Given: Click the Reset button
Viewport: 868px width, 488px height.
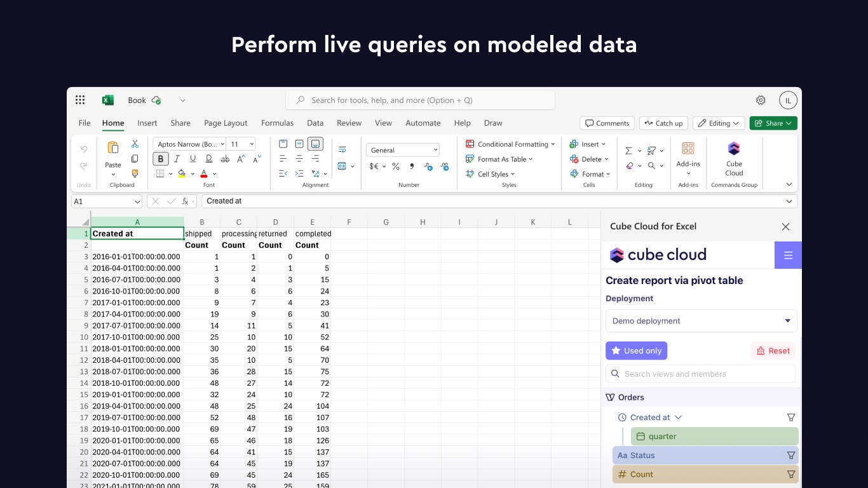Looking at the screenshot, I should (x=773, y=351).
